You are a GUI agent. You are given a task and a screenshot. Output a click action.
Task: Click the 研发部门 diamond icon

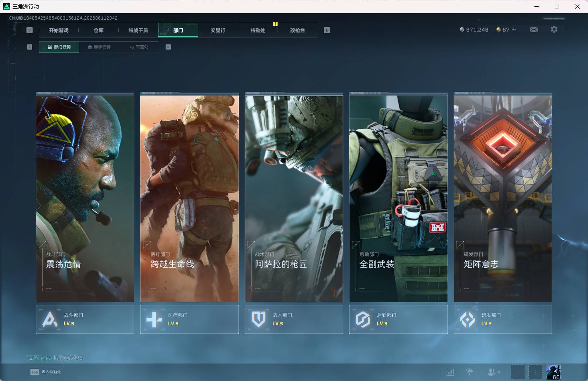467,319
